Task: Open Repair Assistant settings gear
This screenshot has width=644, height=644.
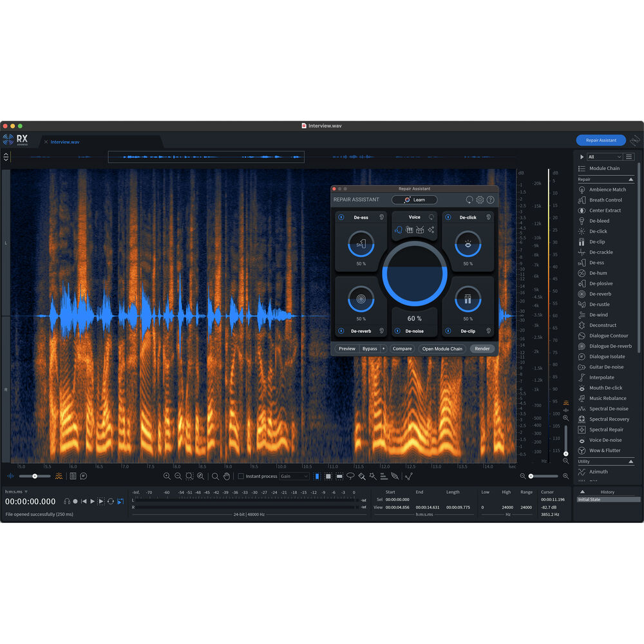Action: click(x=480, y=200)
